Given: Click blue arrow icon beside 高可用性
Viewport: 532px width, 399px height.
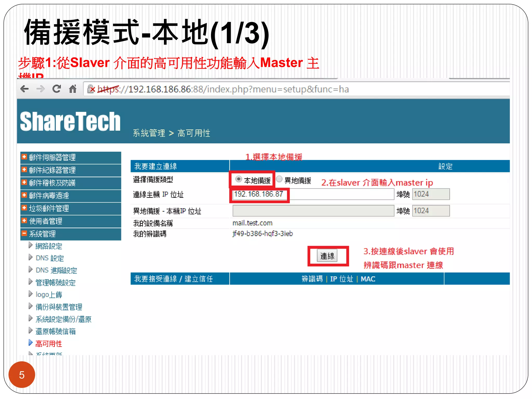Looking at the screenshot, I should (30, 343).
